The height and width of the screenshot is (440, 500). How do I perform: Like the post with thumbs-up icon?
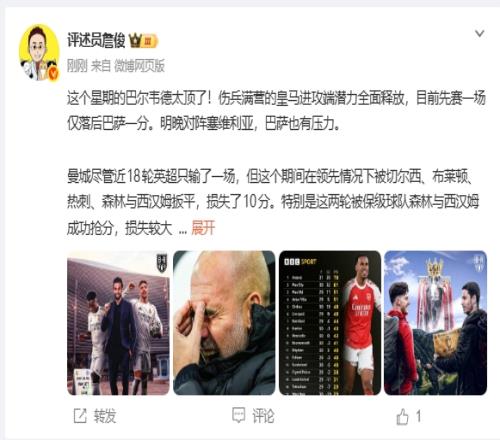(x=402, y=416)
